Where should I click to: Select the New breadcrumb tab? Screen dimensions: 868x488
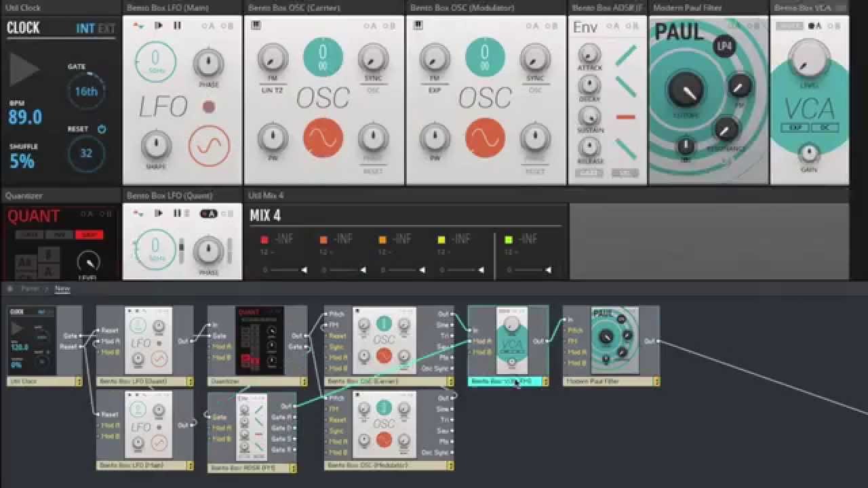tap(62, 288)
